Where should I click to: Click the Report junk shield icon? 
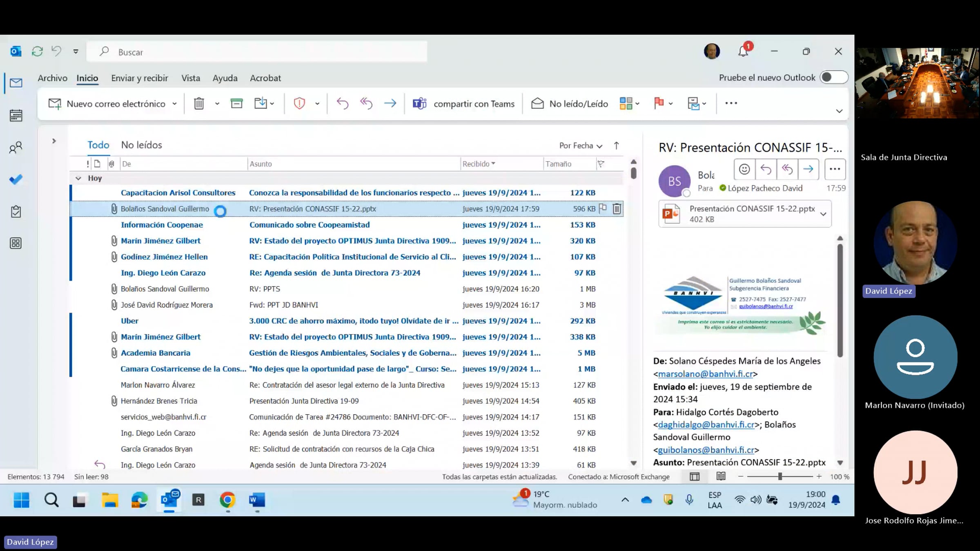[x=299, y=104]
